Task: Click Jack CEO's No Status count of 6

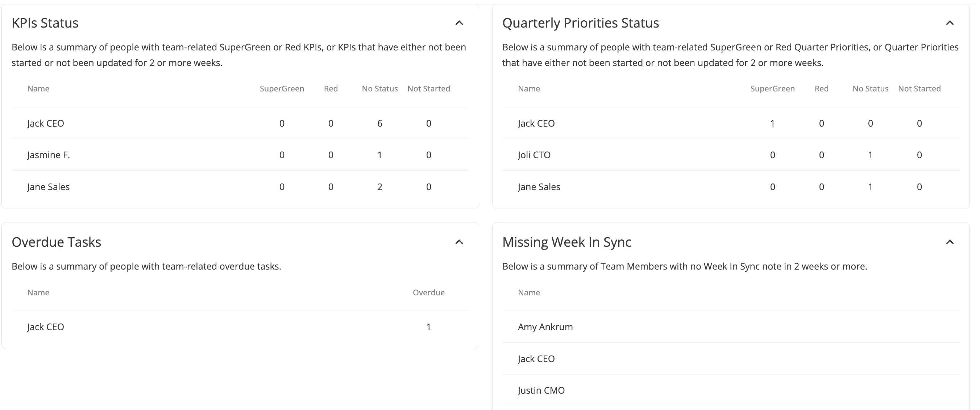Action: 380,123
